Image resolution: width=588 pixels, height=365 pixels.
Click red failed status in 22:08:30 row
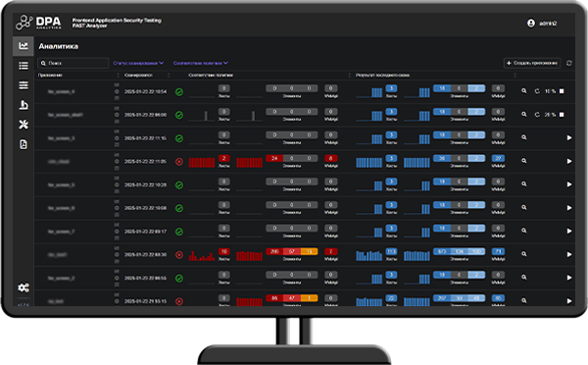tap(179, 254)
